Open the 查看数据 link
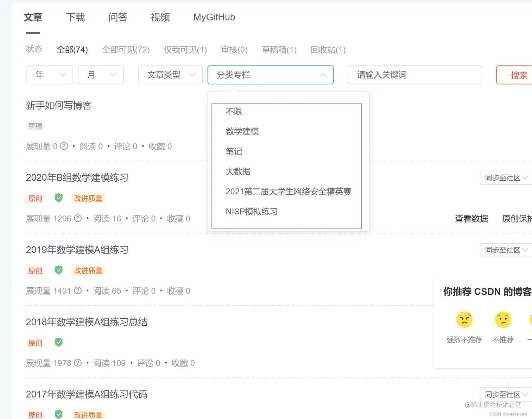The image size is (532, 419). tap(471, 219)
